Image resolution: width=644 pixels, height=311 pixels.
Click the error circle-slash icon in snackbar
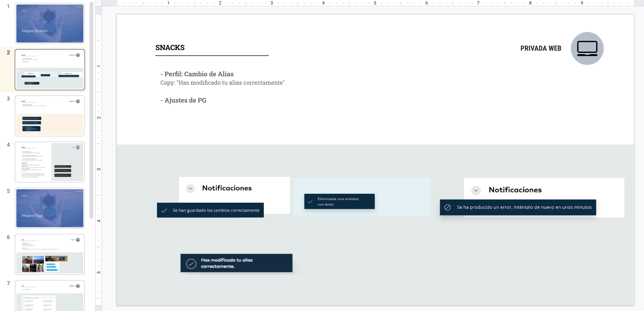coord(447,207)
